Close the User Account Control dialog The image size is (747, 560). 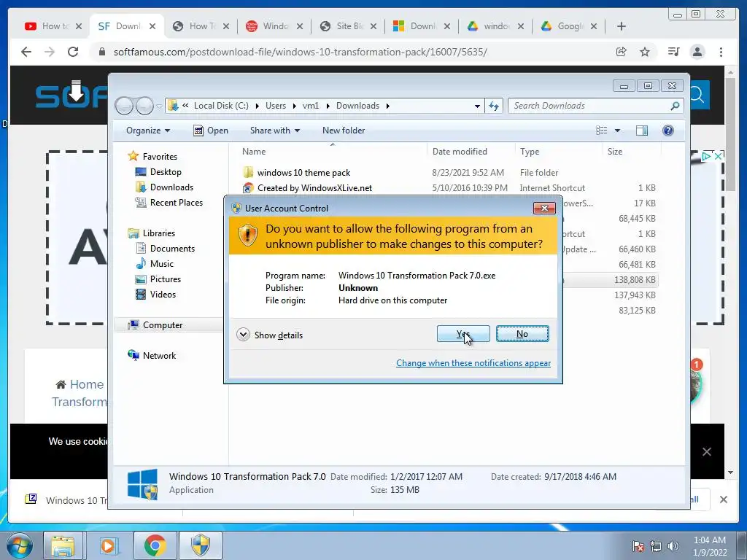click(x=544, y=208)
